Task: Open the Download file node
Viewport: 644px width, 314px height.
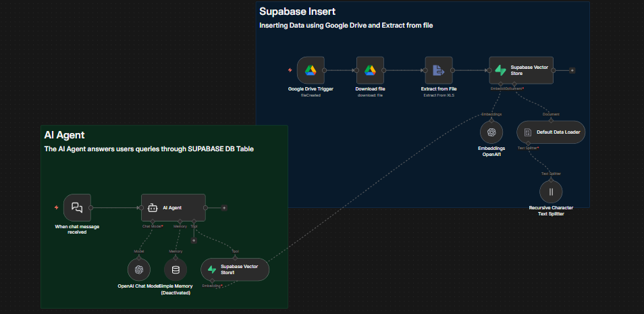Action: [370, 70]
